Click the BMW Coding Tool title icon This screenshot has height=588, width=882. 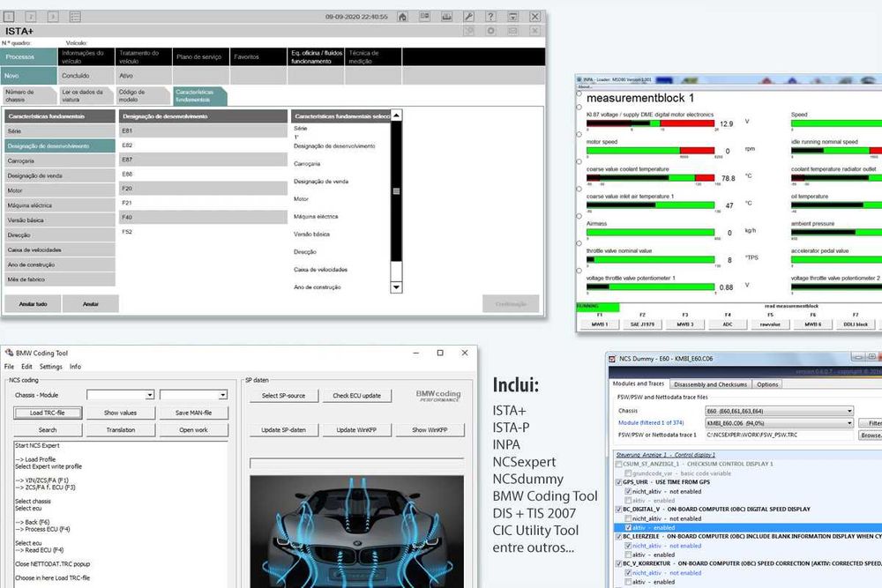coord(9,353)
